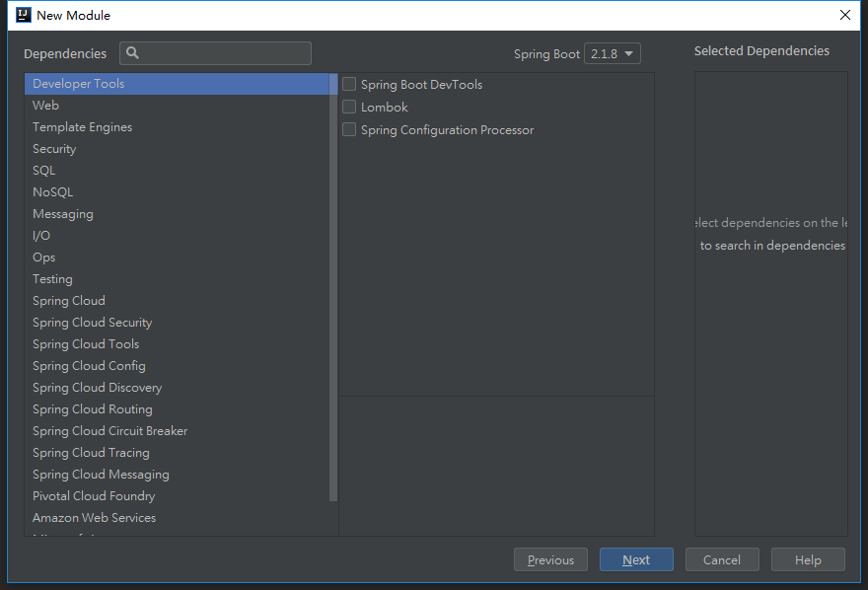Open Pivotal Cloud Foundry category
Screen dimensions: 868x590
pyautogui.click(x=178, y=496)
